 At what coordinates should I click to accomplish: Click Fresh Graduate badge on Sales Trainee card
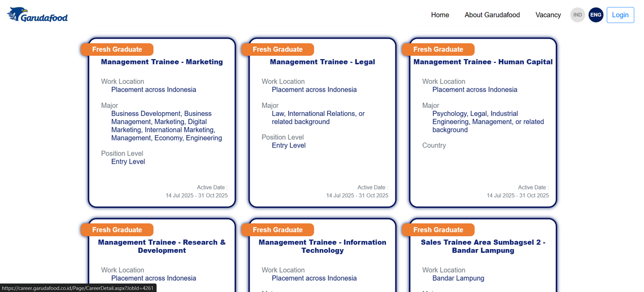coord(438,230)
